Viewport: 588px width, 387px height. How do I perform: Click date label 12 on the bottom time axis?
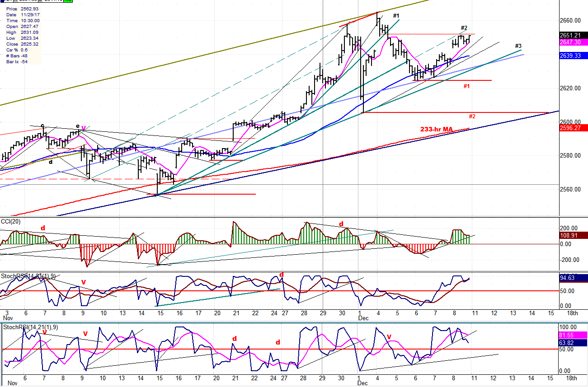tap(494, 378)
